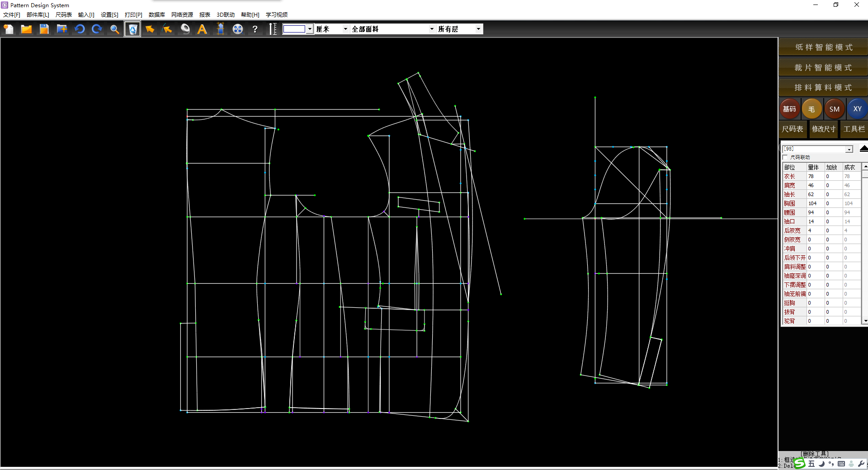Click the magnifier zoom icon

point(115,29)
